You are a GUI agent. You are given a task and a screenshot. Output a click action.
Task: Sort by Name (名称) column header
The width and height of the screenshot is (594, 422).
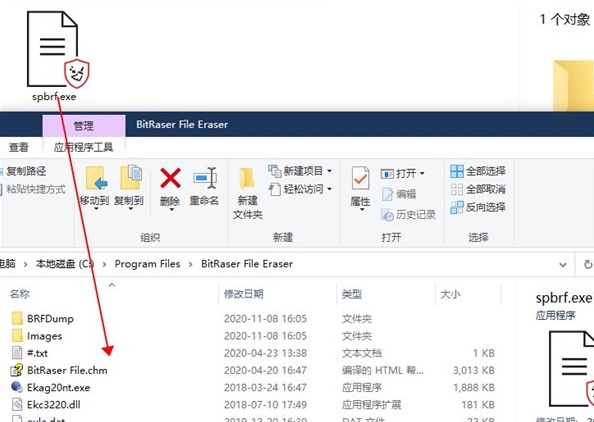coord(20,294)
